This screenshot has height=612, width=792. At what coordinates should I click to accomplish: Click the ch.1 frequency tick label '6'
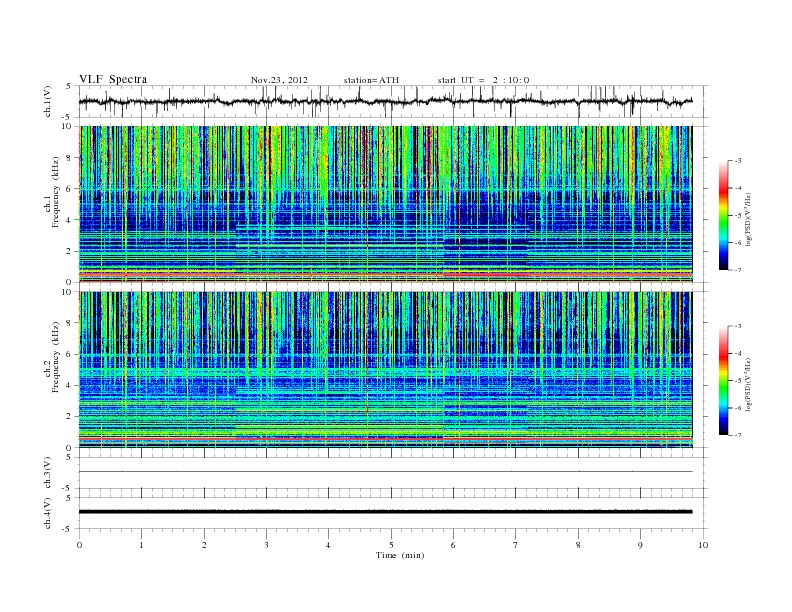click(69, 189)
